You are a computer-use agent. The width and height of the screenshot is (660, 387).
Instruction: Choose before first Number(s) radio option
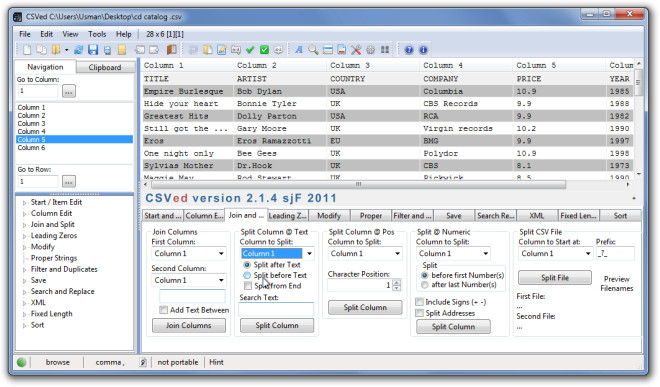pyautogui.click(x=424, y=275)
